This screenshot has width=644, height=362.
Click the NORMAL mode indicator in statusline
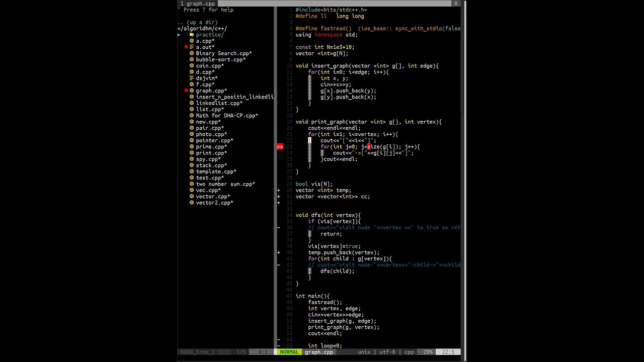289,352
